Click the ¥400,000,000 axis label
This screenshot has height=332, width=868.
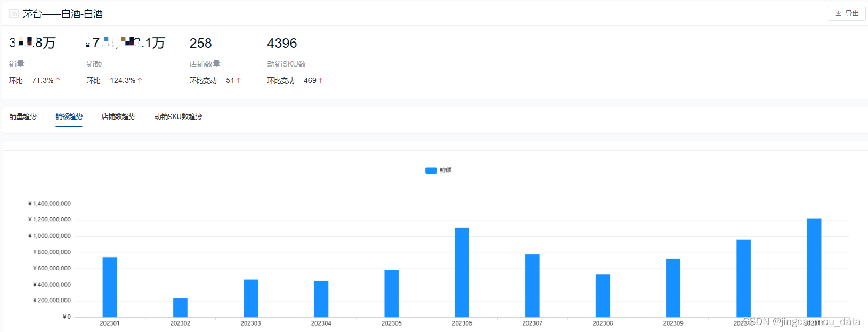[52, 285]
